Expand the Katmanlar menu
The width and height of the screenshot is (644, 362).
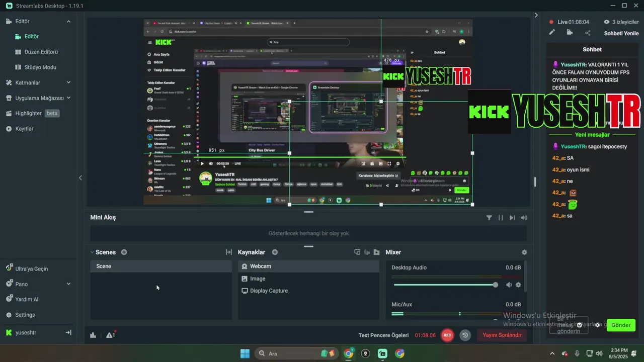tap(68, 83)
